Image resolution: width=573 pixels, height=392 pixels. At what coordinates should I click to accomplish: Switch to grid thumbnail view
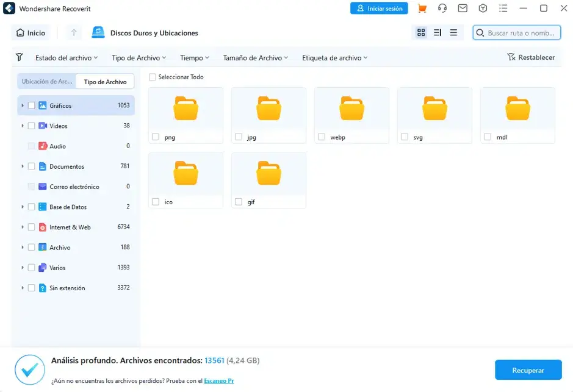421,33
